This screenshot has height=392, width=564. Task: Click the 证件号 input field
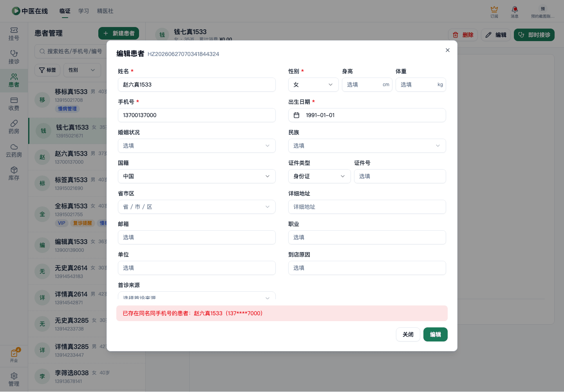pyautogui.click(x=400, y=176)
